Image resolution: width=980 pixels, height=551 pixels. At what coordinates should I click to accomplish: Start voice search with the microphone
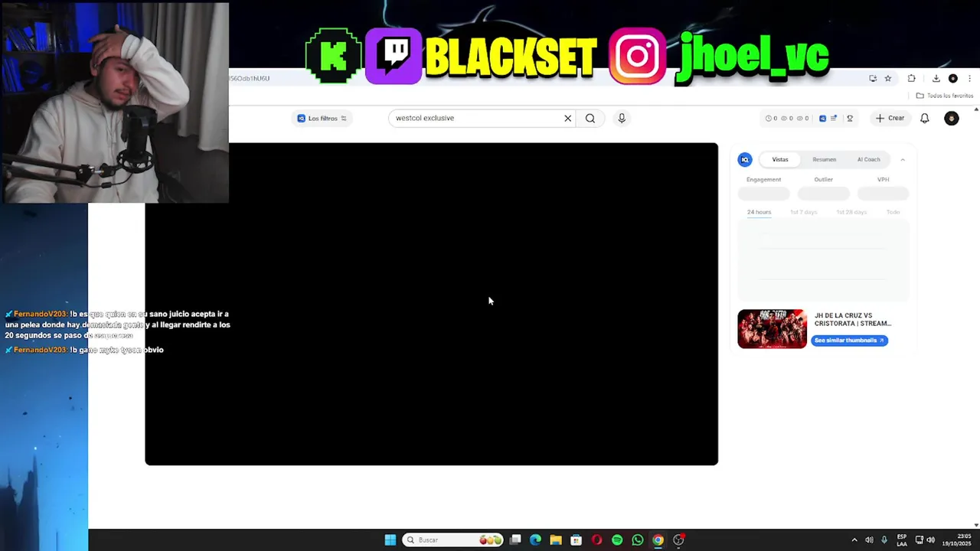(x=622, y=119)
